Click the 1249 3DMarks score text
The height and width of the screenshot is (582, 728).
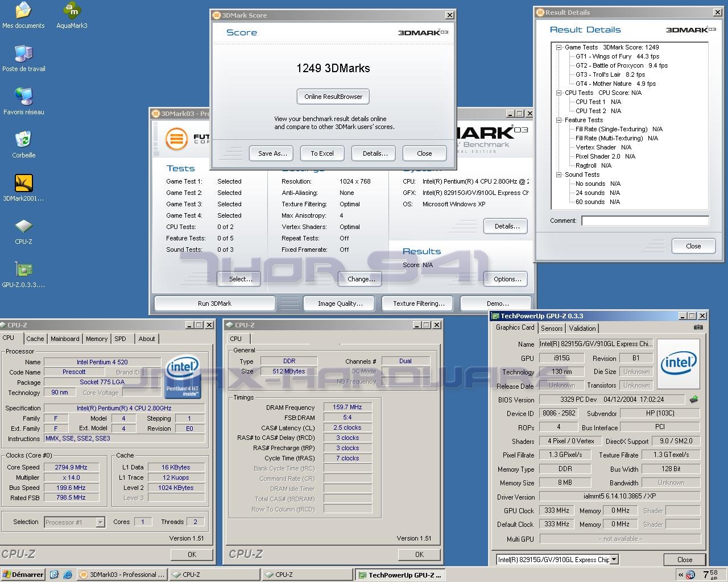pos(333,68)
